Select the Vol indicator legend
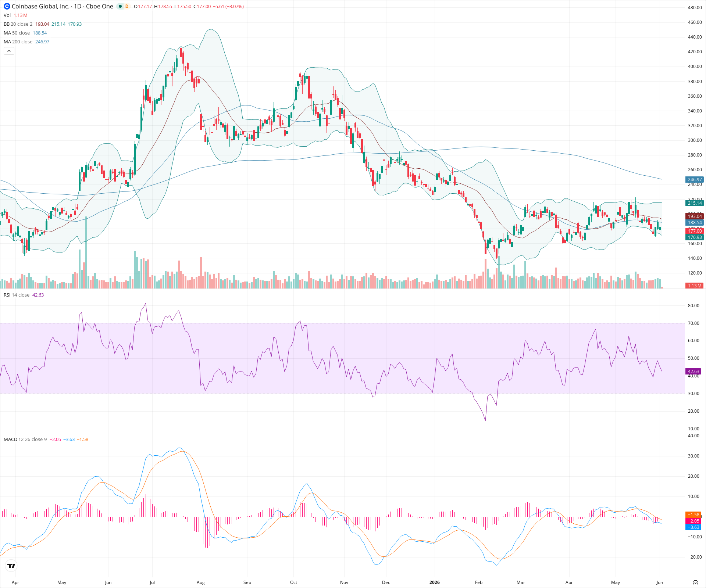 point(7,15)
